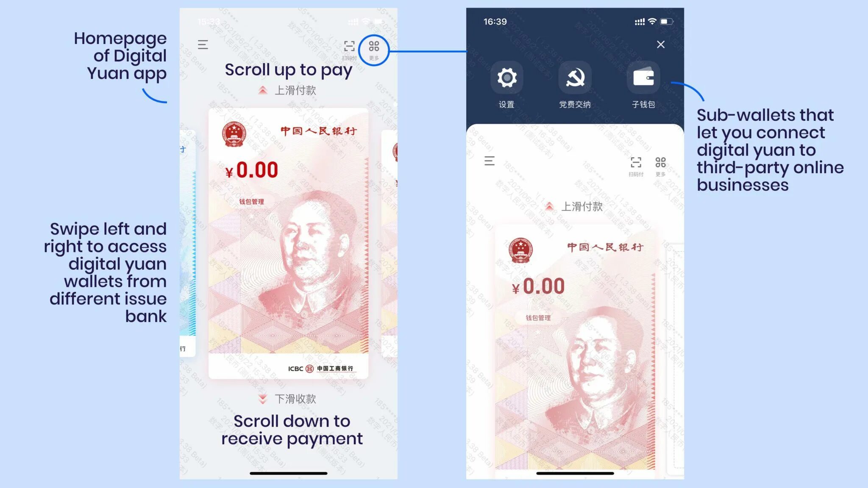The width and height of the screenshot is (868, 488).
Task: Dismiss the overlay with close (X) button
Action: pos(661,44)
